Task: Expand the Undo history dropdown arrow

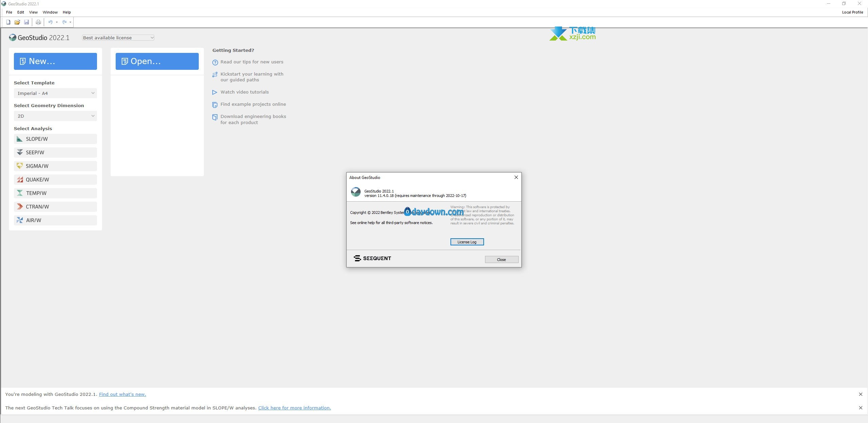Action: pyautogui.click(x=57, y=22)
